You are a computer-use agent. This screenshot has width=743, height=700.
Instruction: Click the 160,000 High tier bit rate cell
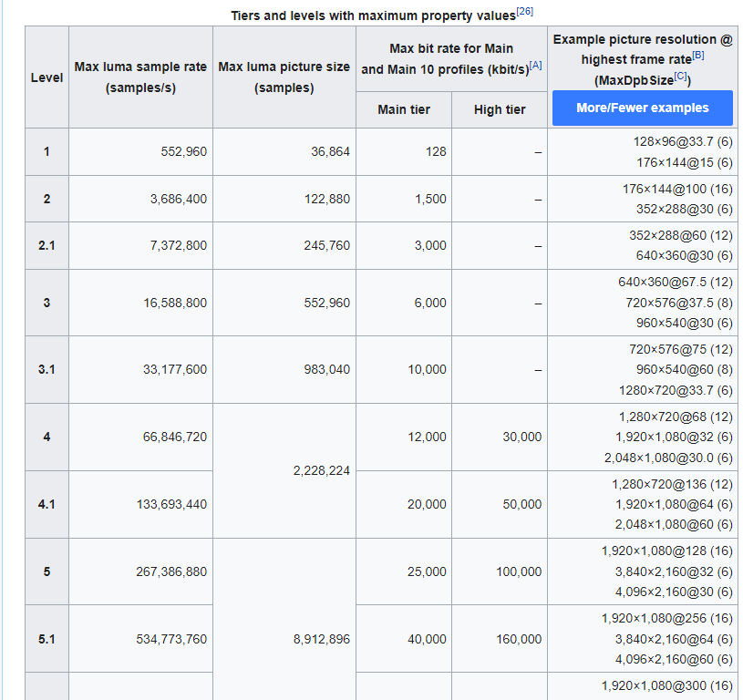pos(500,639)
